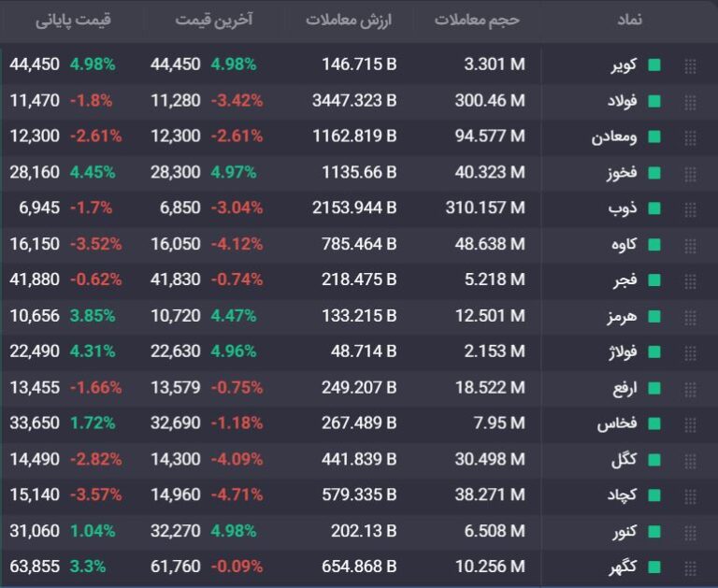Sort the table by قیمت پایانی header
This screenshot has width=718, height=588.
73,20
